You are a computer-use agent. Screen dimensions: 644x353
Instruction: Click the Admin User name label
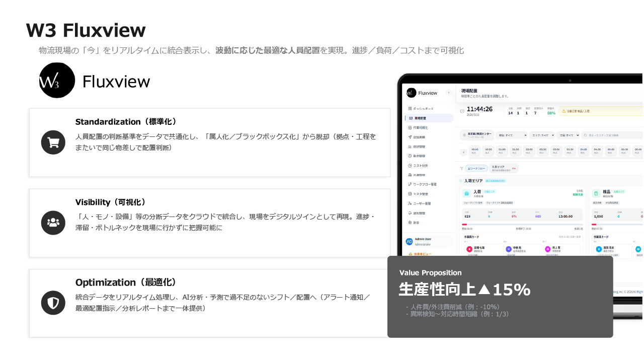pyautogui.click(x=423, y=239)
